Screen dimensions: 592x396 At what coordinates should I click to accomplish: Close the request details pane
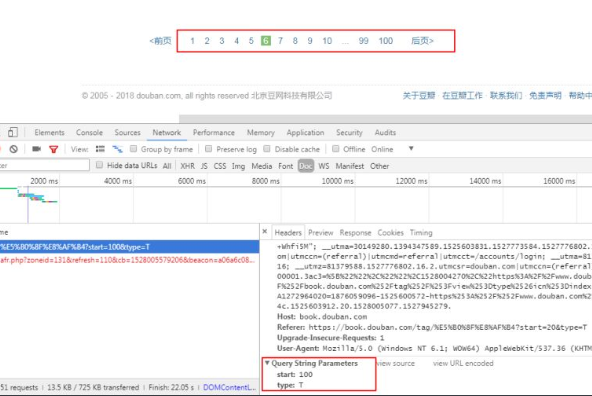(x=265, y=232)
